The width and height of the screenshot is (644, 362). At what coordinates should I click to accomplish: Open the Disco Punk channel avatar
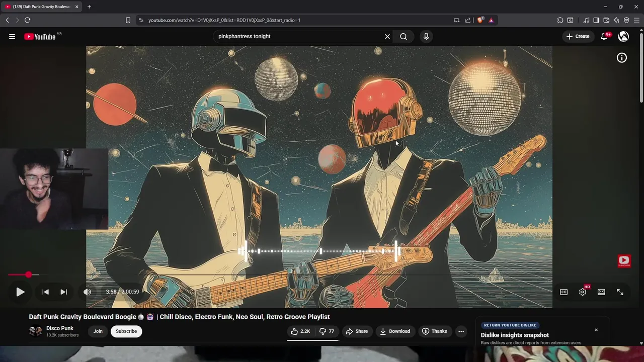[x=35, y=331]
